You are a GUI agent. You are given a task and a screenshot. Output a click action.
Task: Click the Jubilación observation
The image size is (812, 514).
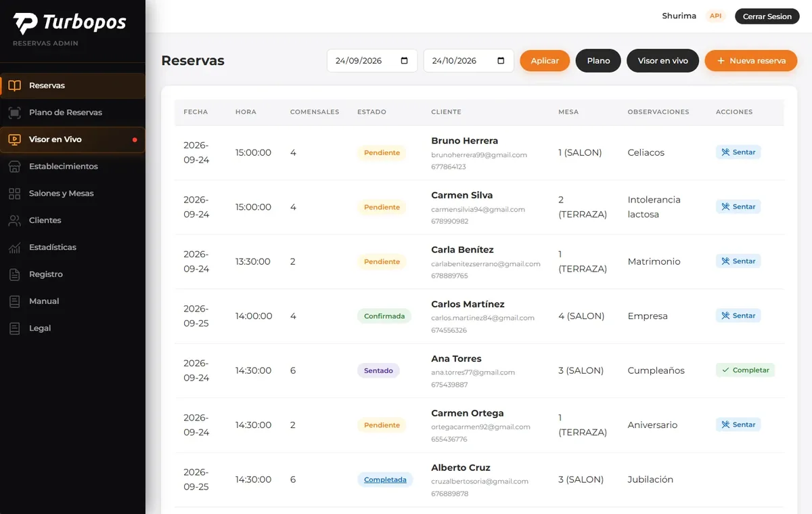(650, 479)
